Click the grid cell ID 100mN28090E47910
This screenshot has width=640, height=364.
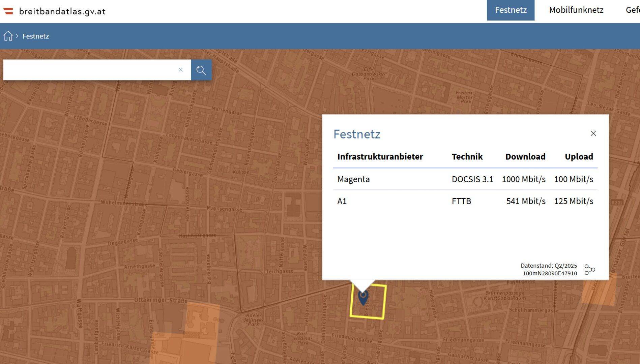click(550, 273)
